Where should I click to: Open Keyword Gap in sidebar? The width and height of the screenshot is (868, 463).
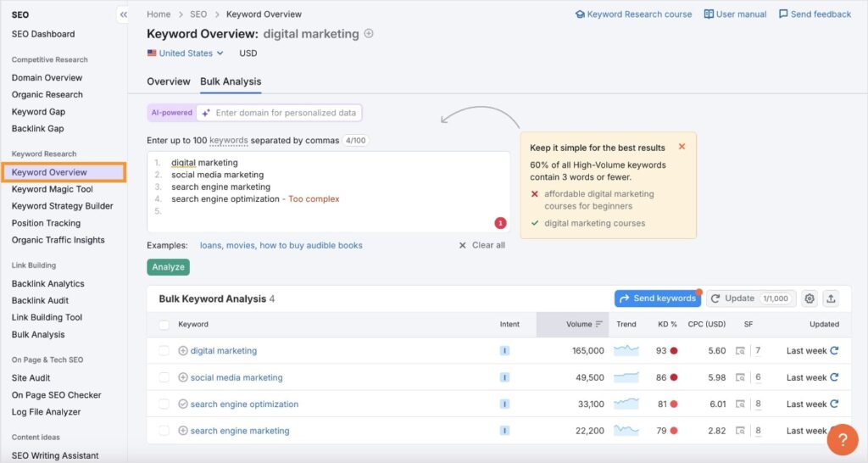tap(38, 111)
